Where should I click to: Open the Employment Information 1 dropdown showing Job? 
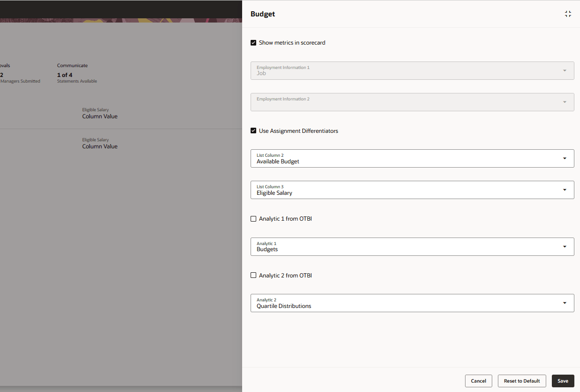tap(565, 70)
